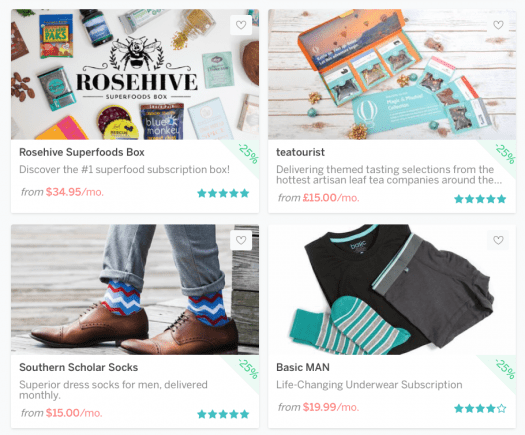Toggle heart on Basic MAN card
Viewport: 525px width, 435px height.
(x=498, y=240)
